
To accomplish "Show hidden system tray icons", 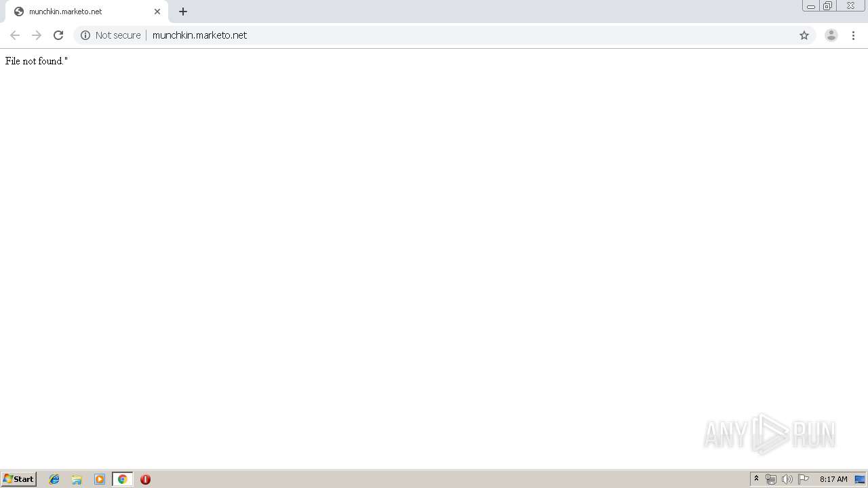I will coord(756,479).
